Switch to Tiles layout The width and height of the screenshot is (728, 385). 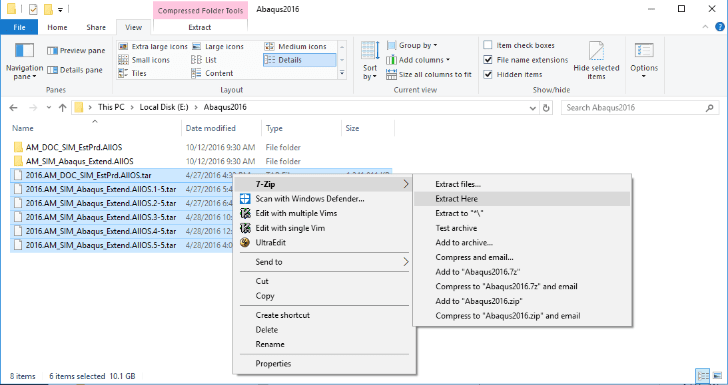(x=132, y=73)
